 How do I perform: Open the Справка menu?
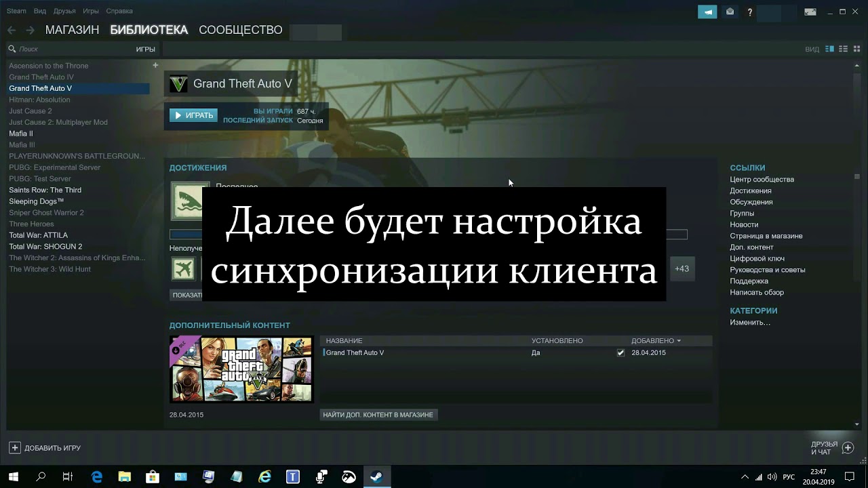pos(119,12)
